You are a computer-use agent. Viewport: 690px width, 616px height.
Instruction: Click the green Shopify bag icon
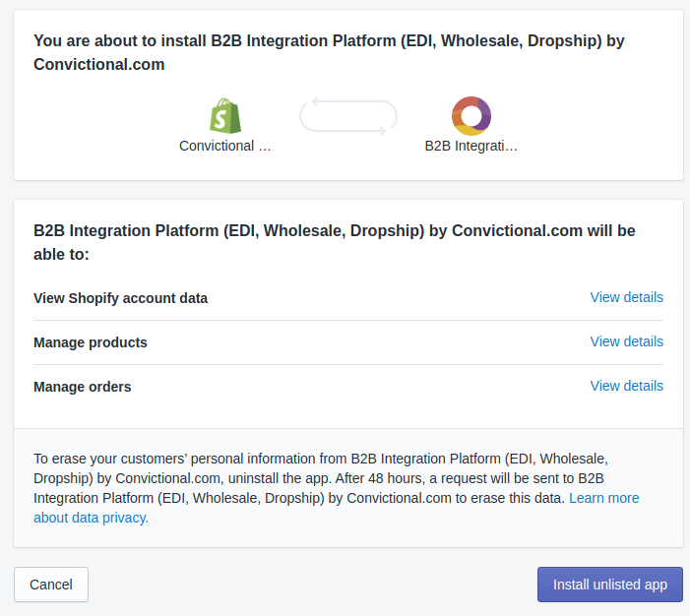tap(225, 116)
